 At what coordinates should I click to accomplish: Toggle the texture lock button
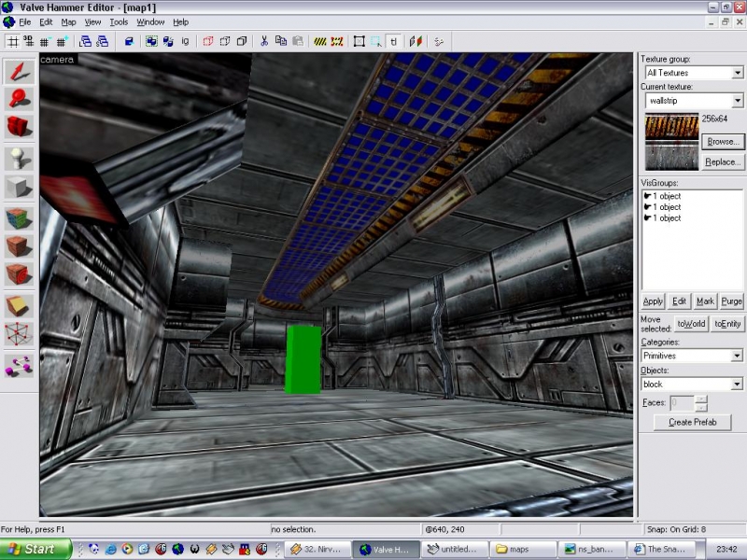(x=394, y=41)
